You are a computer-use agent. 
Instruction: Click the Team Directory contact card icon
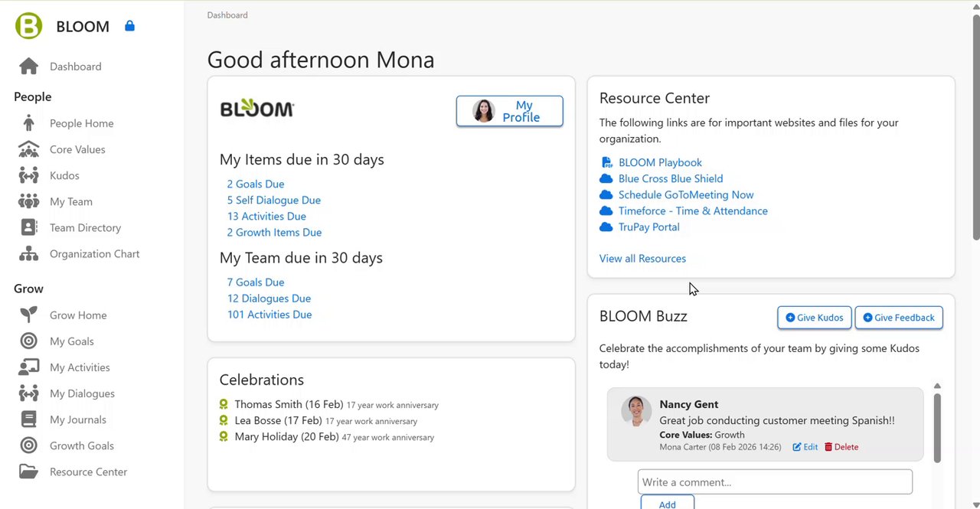click(28, 228)
